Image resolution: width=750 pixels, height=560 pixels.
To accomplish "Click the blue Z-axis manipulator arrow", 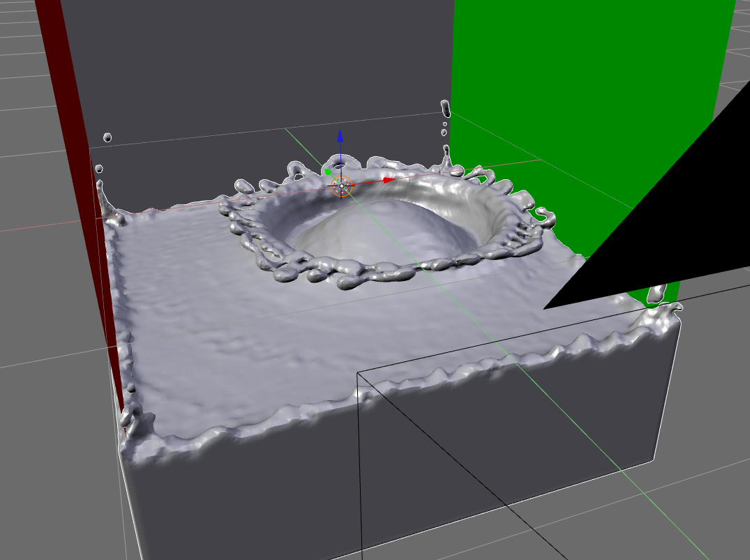I will tap(340, 136).
